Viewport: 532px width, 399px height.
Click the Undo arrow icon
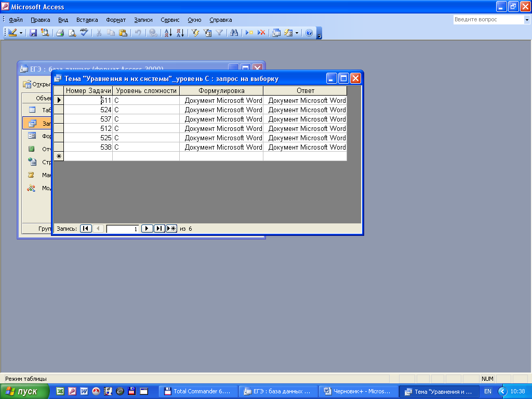pyautogui.click(x=138, y=33)
